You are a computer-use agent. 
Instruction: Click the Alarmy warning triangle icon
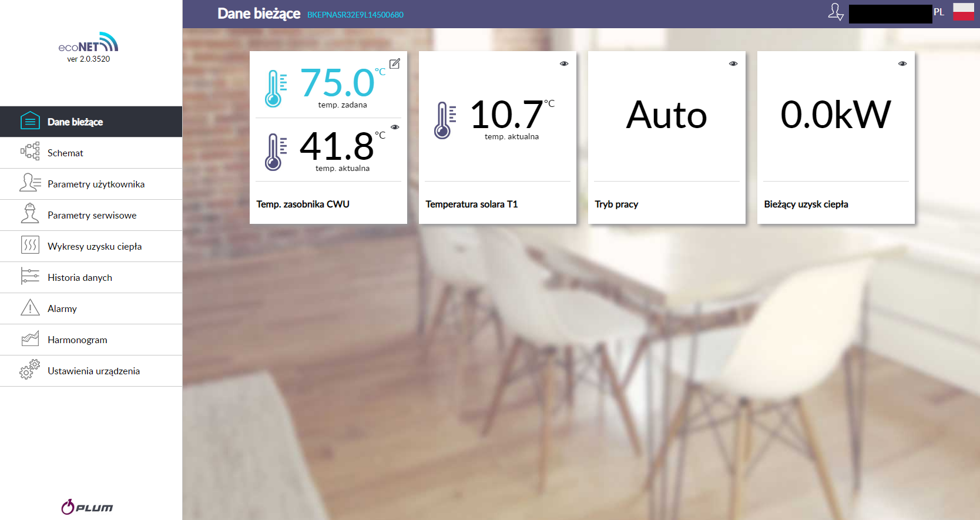(x=30, y=308)
